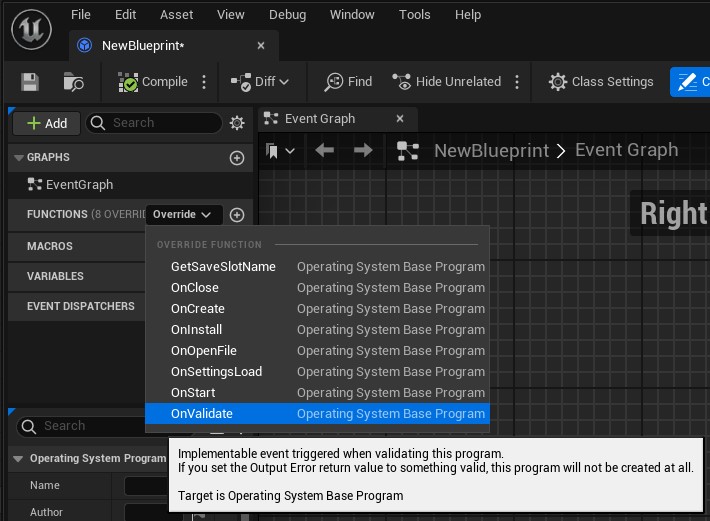Open the Diff dropdown
This screenshot has height=521, width=710.
coord(259,82)
